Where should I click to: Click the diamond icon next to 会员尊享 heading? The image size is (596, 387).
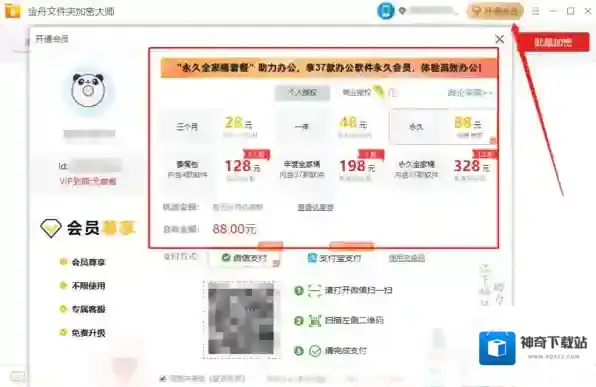[x=51, y=228]
